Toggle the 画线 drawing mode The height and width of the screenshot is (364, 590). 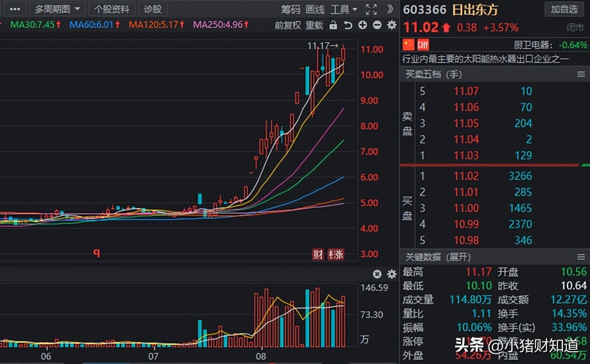click(314, 9)
